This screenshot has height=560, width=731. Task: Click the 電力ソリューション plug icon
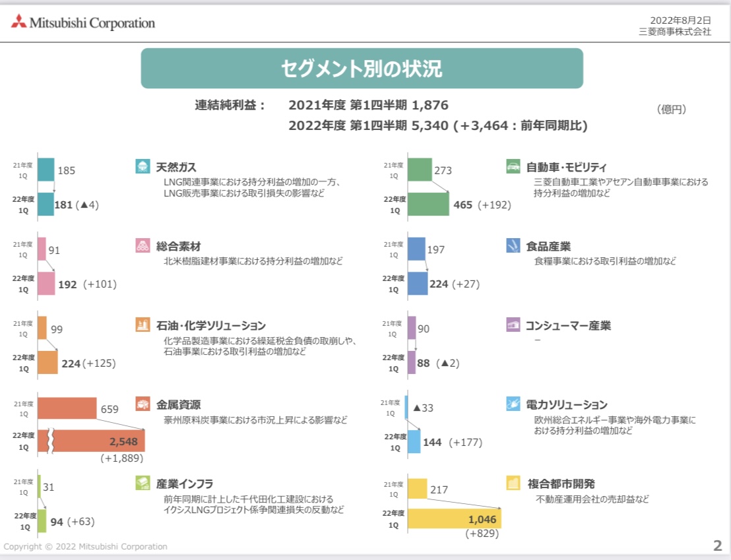(513, 404)
